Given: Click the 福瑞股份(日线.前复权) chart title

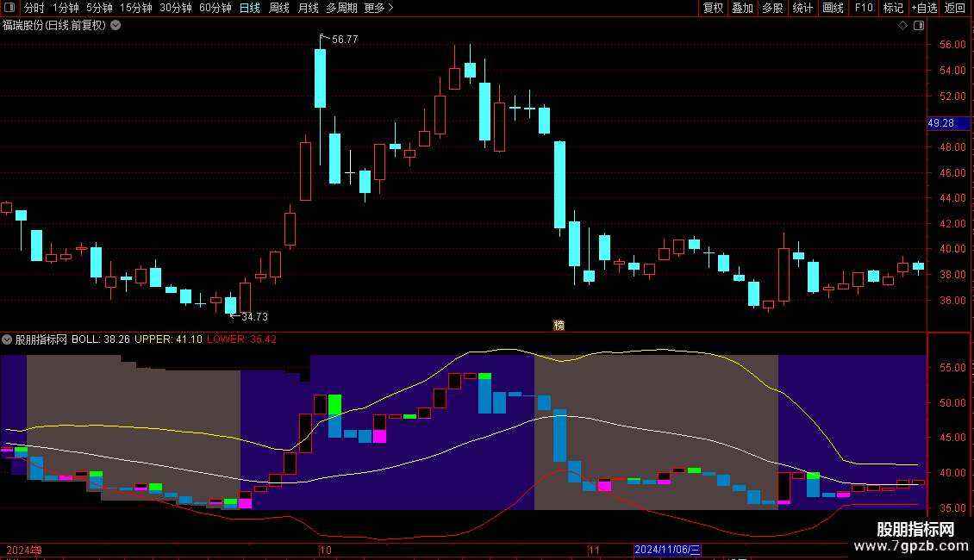Looking at the screenshot, I should coord(54,26).
